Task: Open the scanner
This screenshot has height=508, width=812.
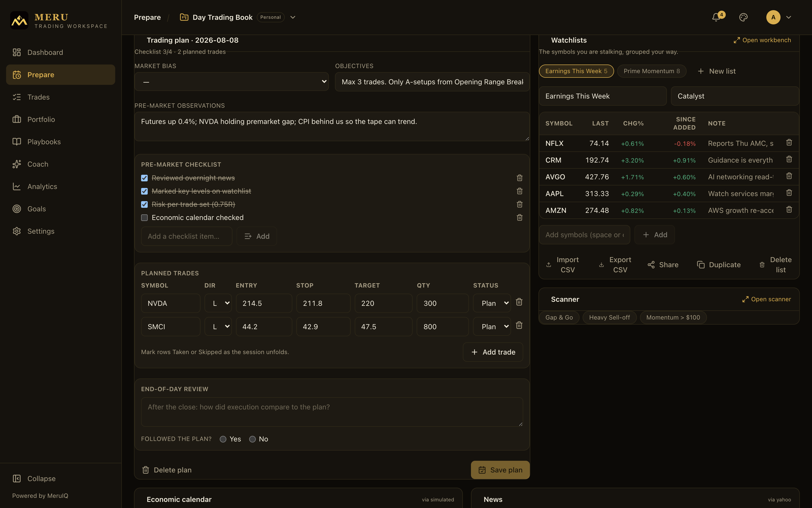Action: coord(766,299)
